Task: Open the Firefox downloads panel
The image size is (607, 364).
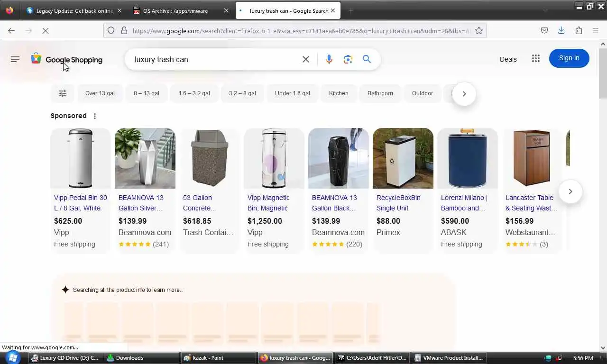Action: tap(561, 31)
